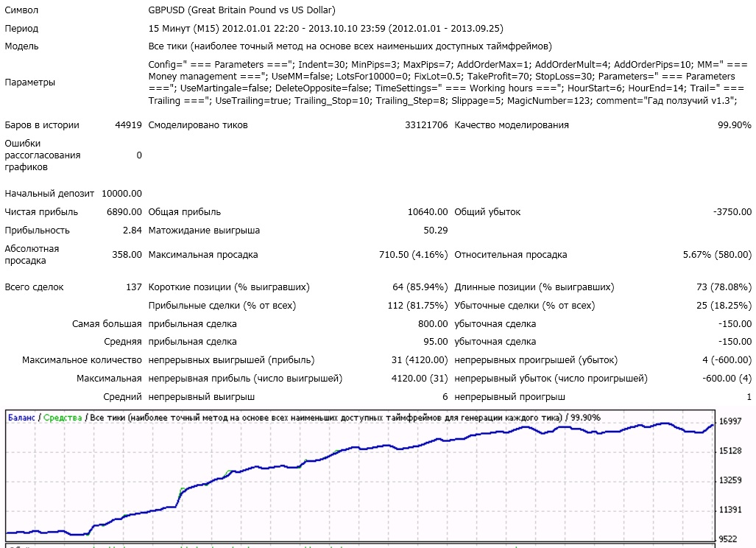Click the short positions value 64 (85.94%)
The height and width of the screenshot is (548, 756).
coord(420,287)
